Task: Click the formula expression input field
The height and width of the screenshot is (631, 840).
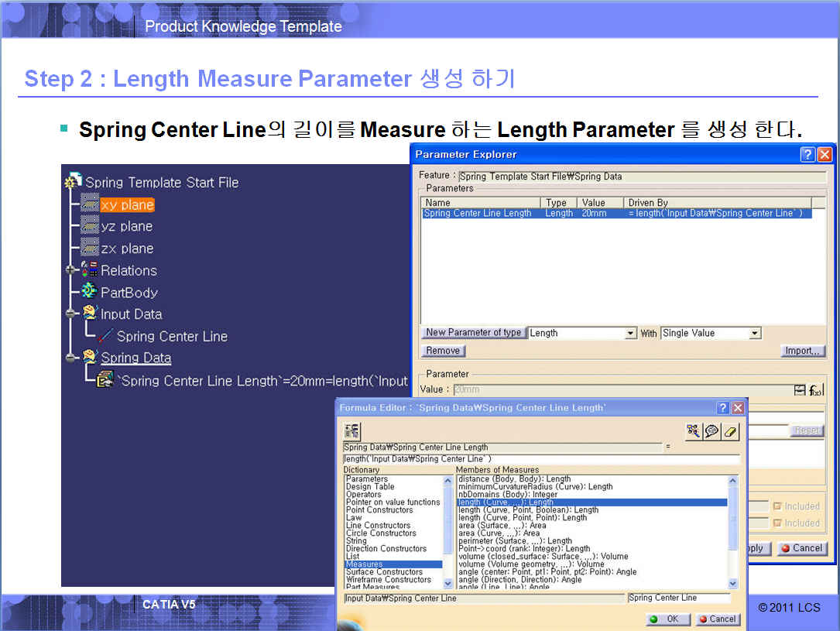Action: [540, 459]
